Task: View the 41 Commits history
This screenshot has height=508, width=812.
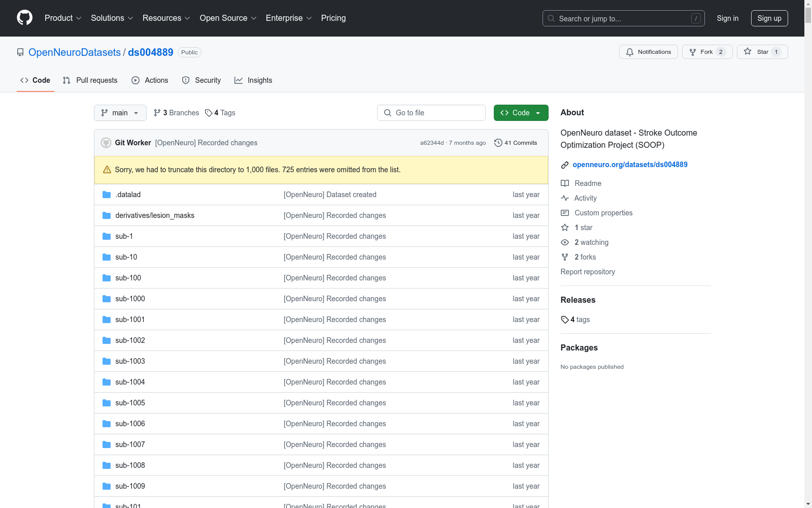Action: click(x=516, y=143)
